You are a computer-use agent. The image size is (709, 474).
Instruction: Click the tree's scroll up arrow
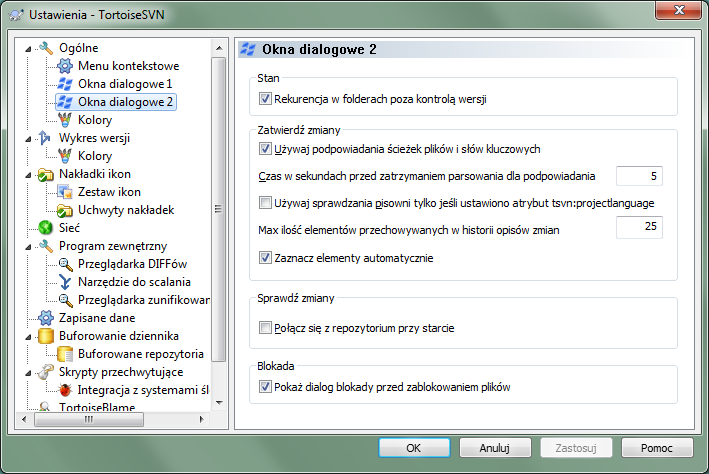(x=219, y=48)
